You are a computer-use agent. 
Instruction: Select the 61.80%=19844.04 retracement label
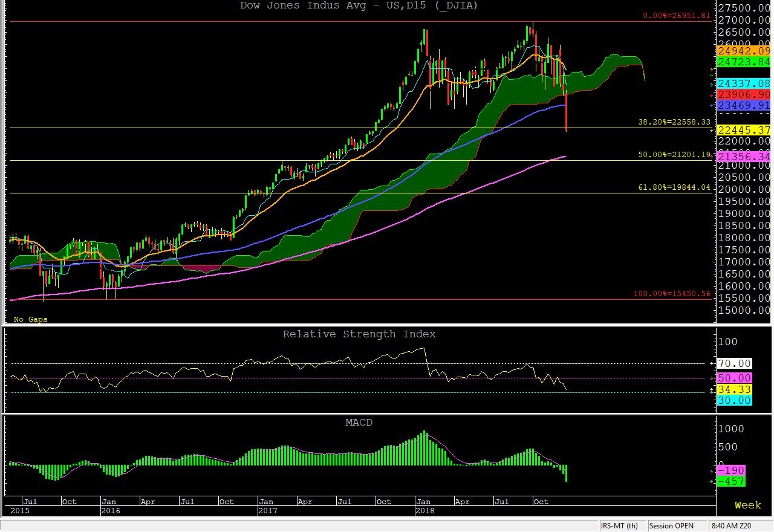point(674,187)
